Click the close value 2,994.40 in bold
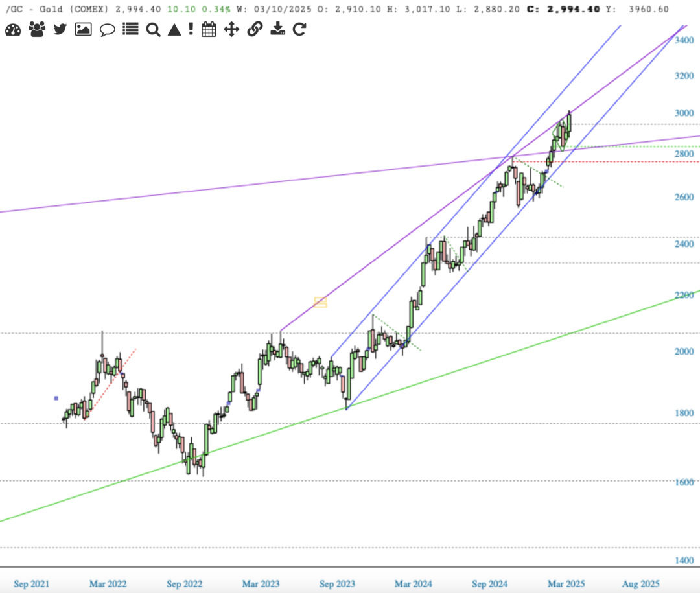Viewport: 700px width, 593px height. coord(574,9)
